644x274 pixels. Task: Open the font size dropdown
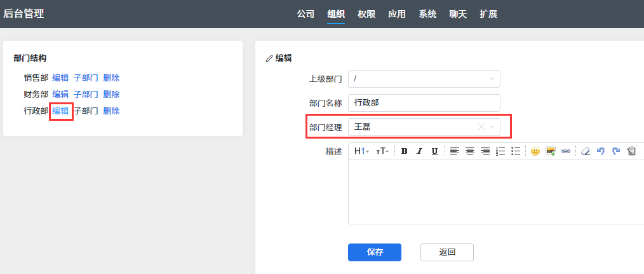382,151
